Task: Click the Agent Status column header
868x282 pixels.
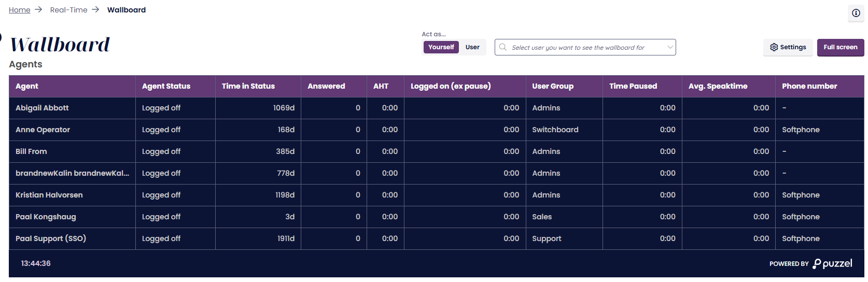Action: click(166, 86)
